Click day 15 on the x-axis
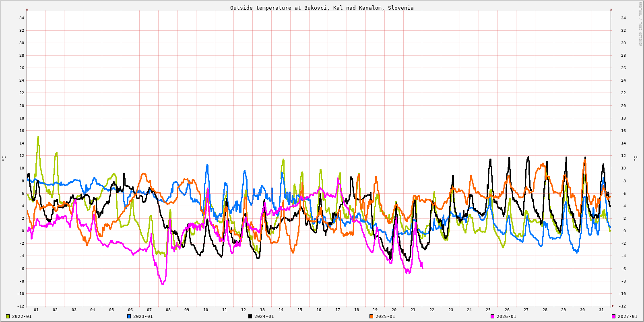 pyautogui.click(x=300, y=310)
